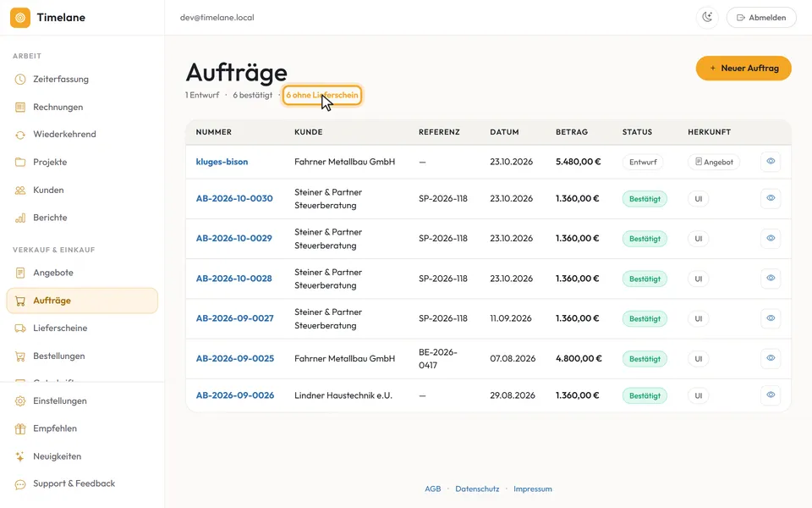
Task: Click Bestätigt status badge of AB-2026-09-0025
Action: [645, 359]
